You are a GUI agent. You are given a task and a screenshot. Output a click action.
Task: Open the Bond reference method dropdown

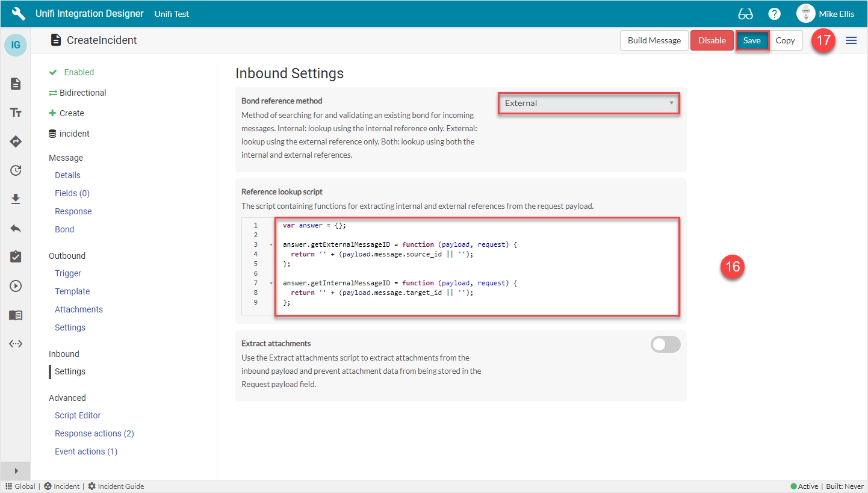(589, 103)
